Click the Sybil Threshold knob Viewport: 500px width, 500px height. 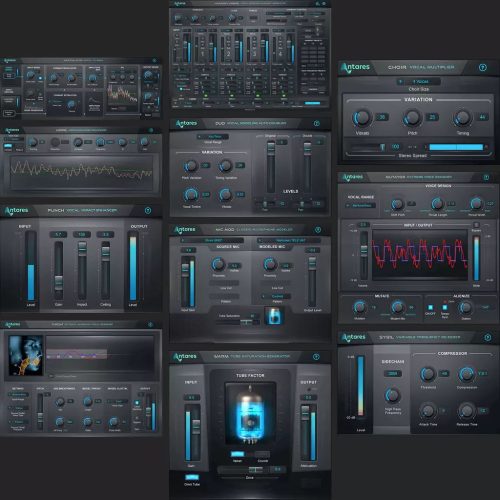pyautogui.click(x=428, y=374)
